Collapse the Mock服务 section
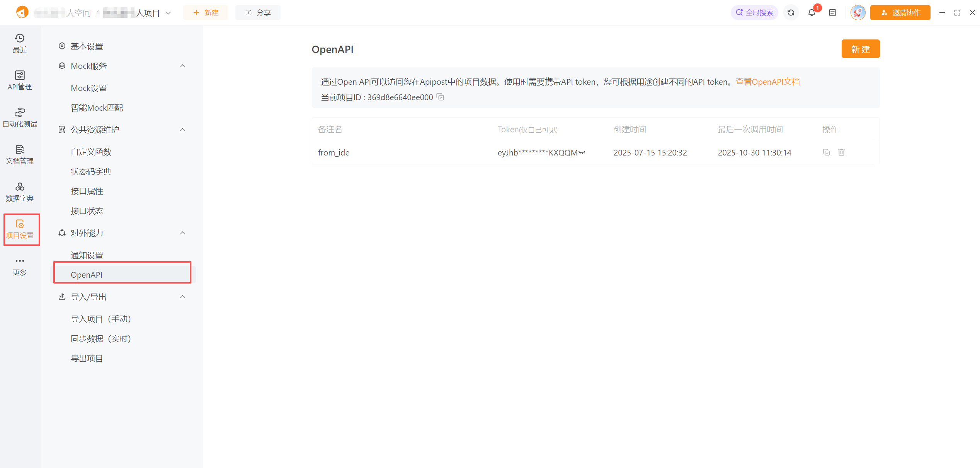The height and width of the screenshot is (468, 980). click(183, 66)
